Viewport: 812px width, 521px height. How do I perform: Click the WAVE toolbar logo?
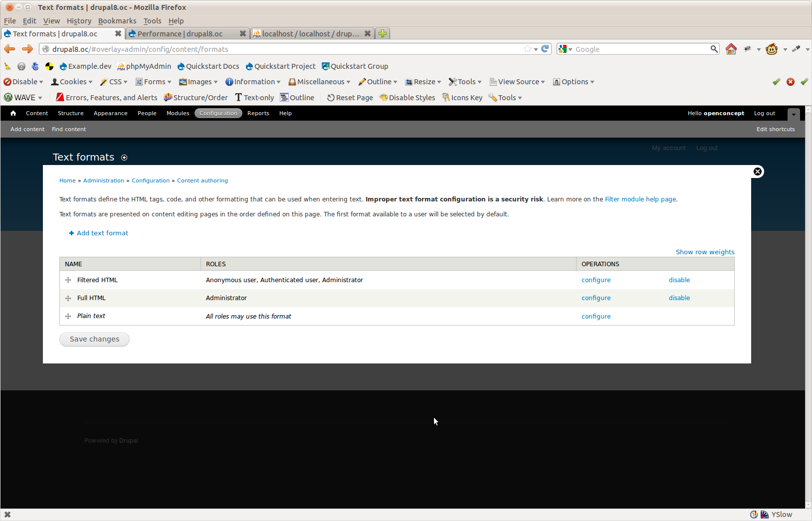(8, 98)
